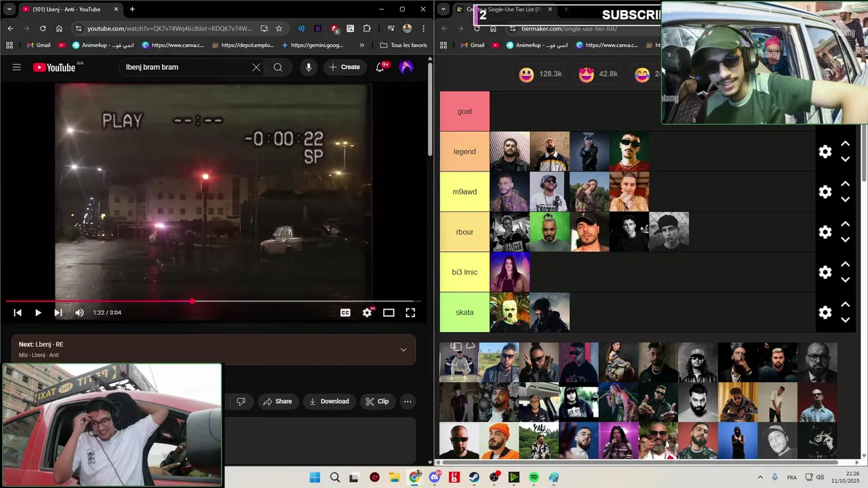Move m9awd tier down with arrow

tap(846, 199)
